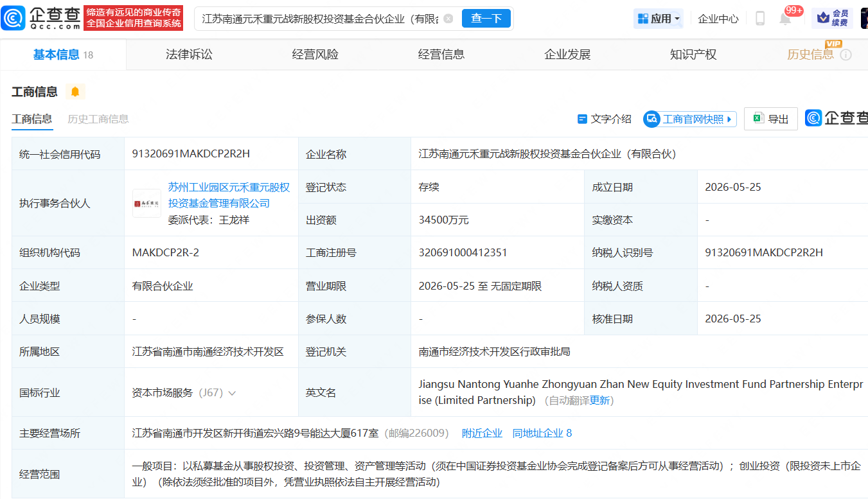The image size is (868, 499).
Task: Open the notifications bell with 99+
Action: [x=785, y=18]
